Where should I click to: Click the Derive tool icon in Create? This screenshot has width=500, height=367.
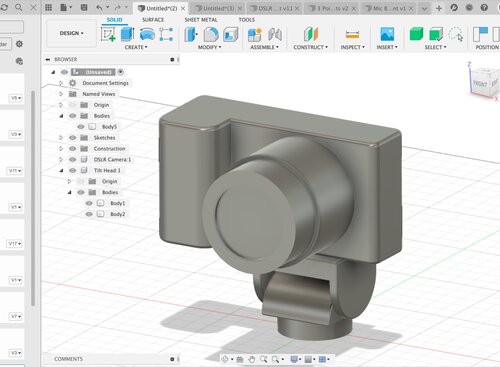(x=166, y=34)
